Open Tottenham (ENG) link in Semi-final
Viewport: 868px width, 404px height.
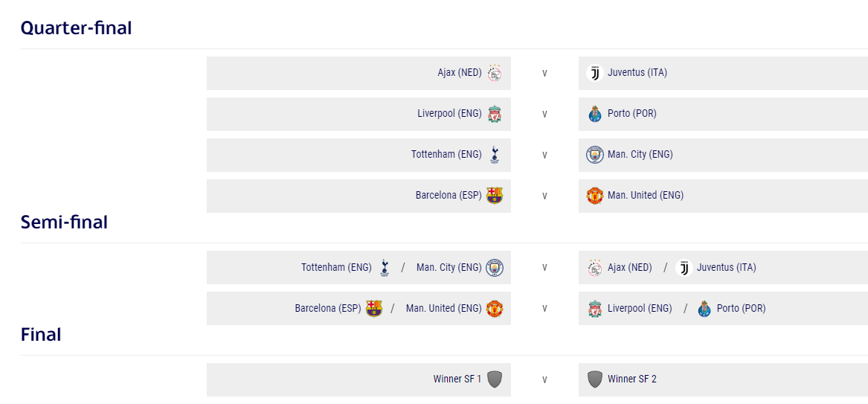336,268
